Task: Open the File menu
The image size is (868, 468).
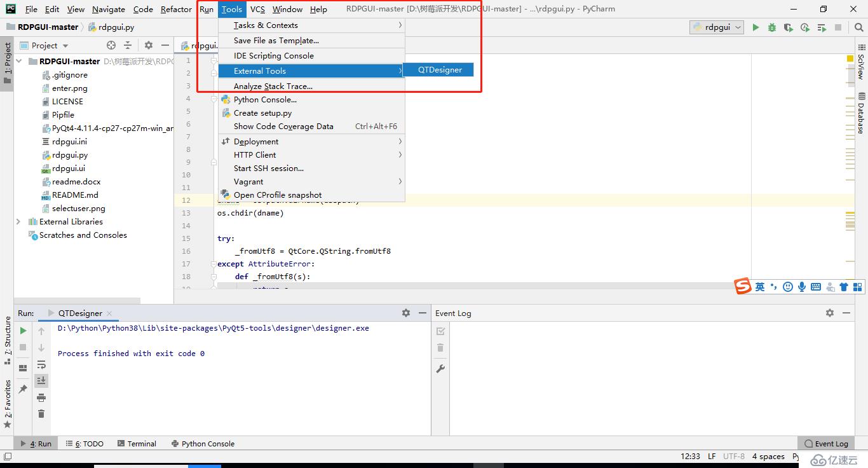Action: (x=31, y=9)
